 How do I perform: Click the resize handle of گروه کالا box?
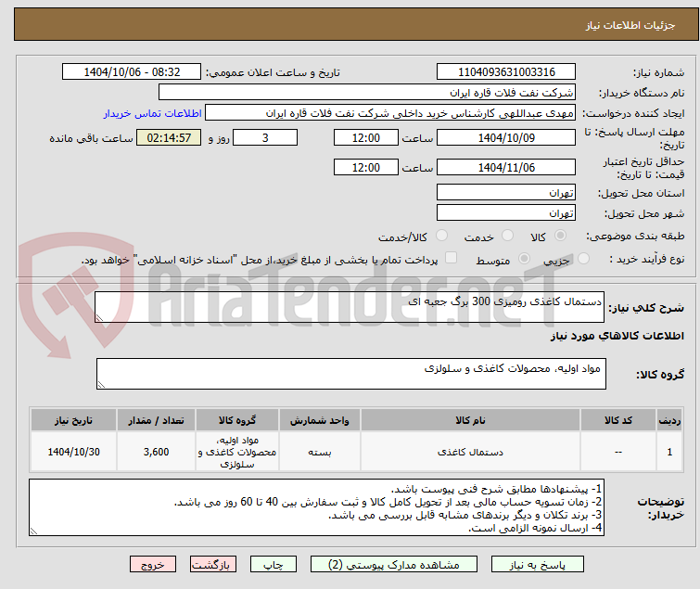point(101,385)
